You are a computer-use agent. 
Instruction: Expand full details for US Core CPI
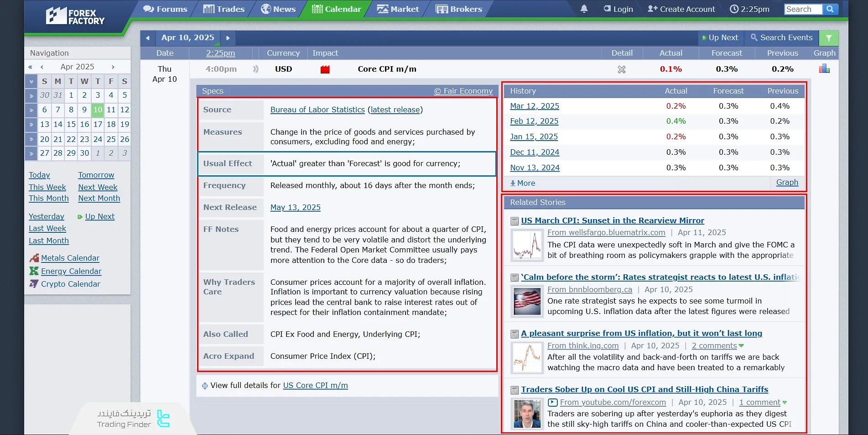pyautogui.click(x=315, y=385)
